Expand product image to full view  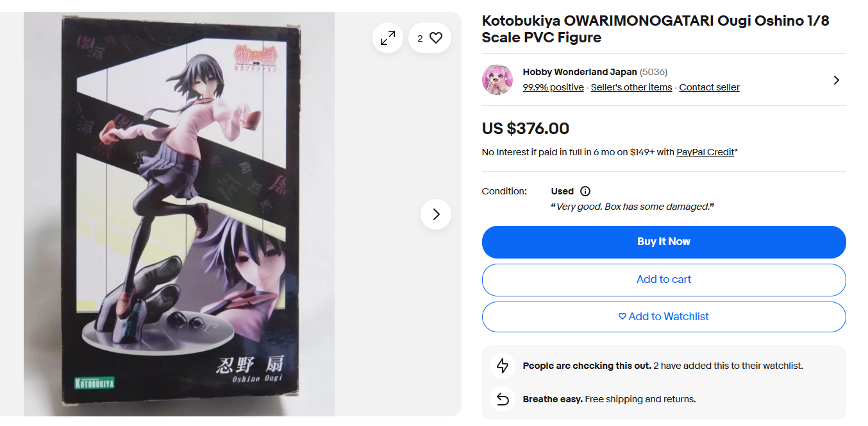tap(388, 38)
